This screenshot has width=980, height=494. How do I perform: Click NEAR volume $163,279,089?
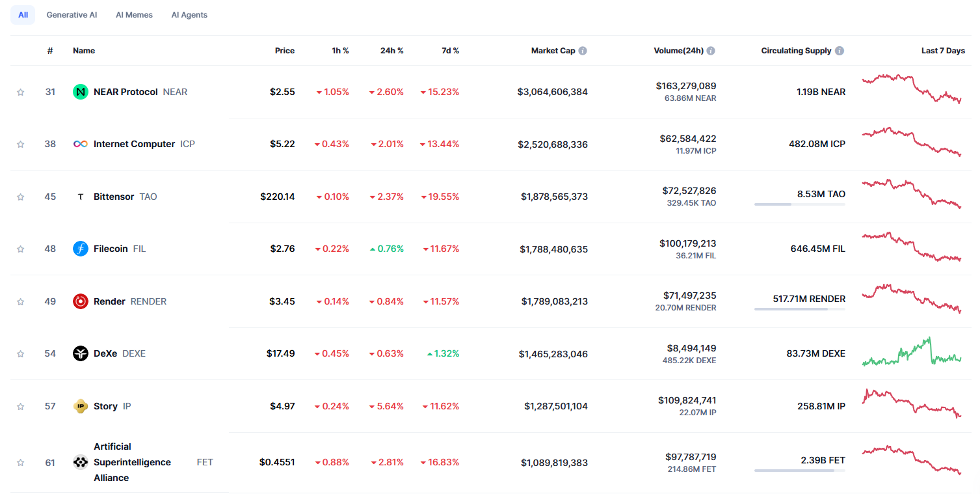coord(686,86)
